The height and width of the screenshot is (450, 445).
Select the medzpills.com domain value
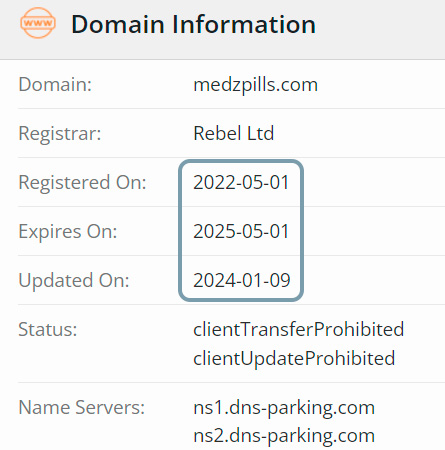[255, 85]
